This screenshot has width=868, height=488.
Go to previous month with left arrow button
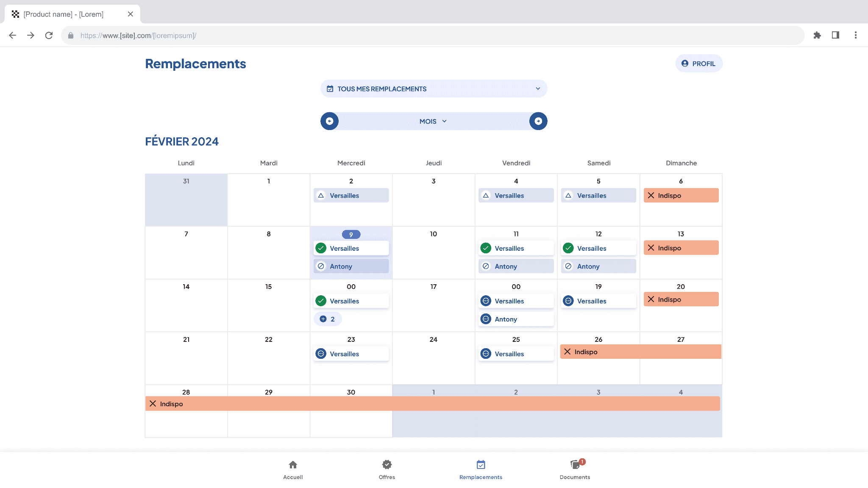[329, 121]
